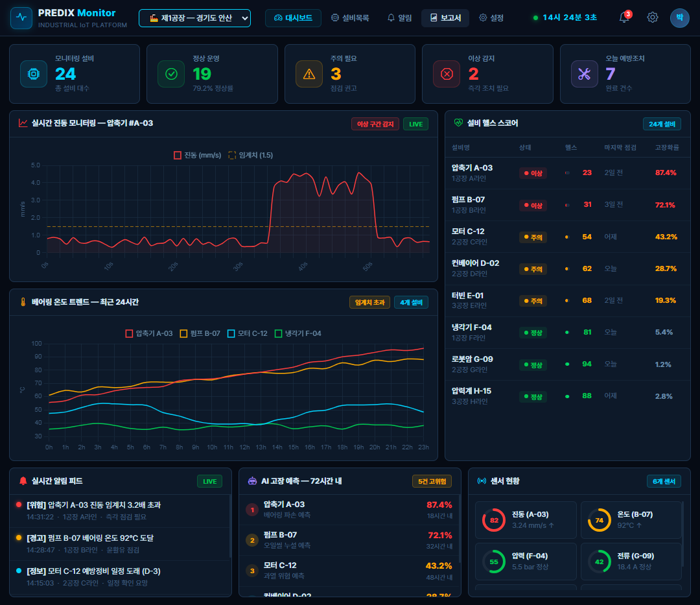Click the warning triangle icon on 주의 필요 card

(x=309, y=74)
